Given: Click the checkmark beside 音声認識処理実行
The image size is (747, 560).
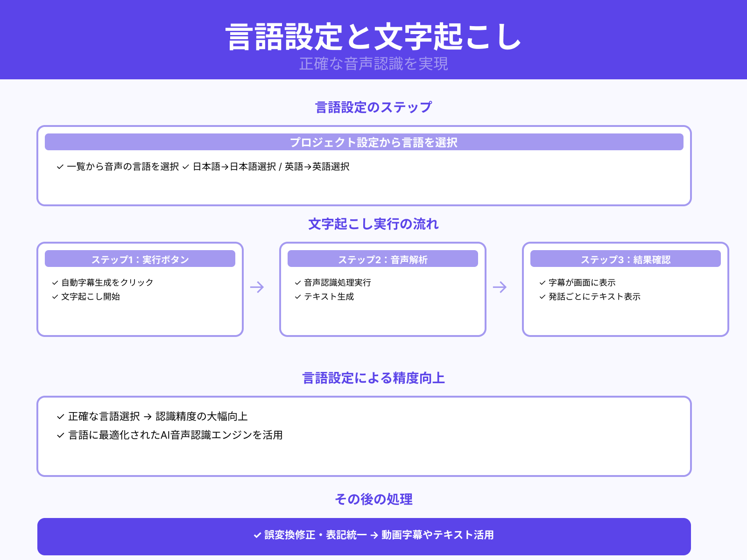Looking at the screenshot, I should 297,282.
